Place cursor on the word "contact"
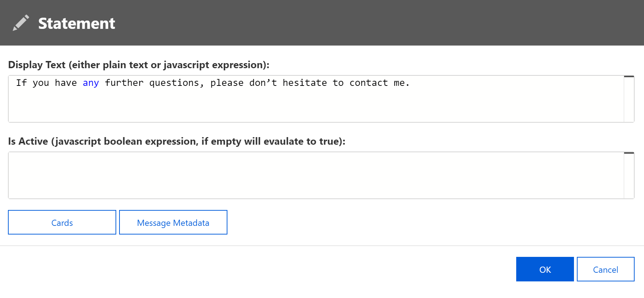This screenshot has width=644, height=298. coord(369,83)
